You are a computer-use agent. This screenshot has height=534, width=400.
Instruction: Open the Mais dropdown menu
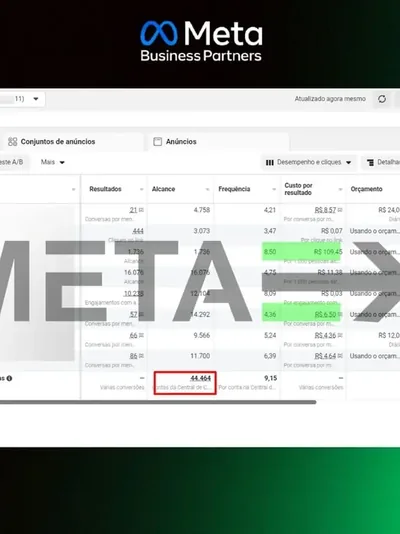point(53,162)
